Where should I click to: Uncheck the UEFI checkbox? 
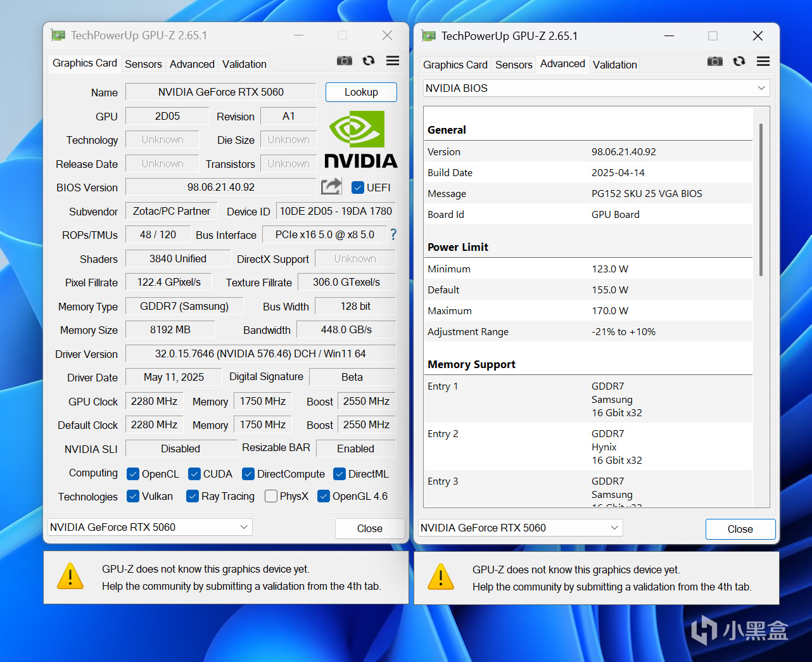coord(357,187)
